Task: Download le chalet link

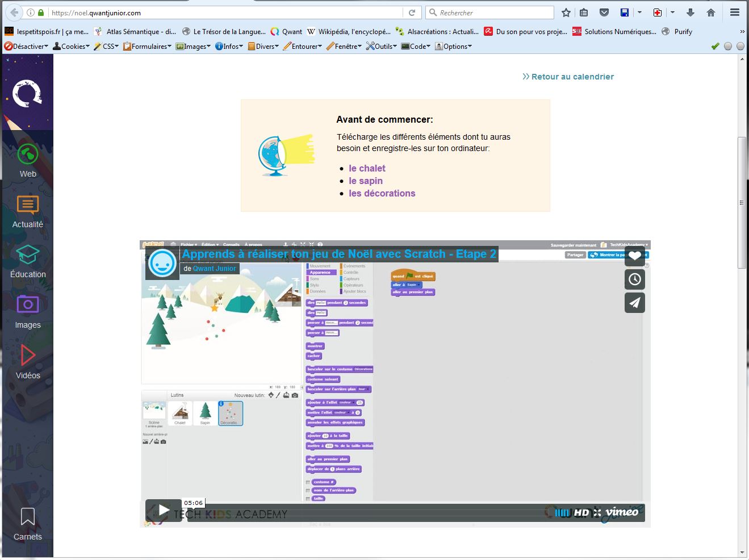Action: click(367, 168)
